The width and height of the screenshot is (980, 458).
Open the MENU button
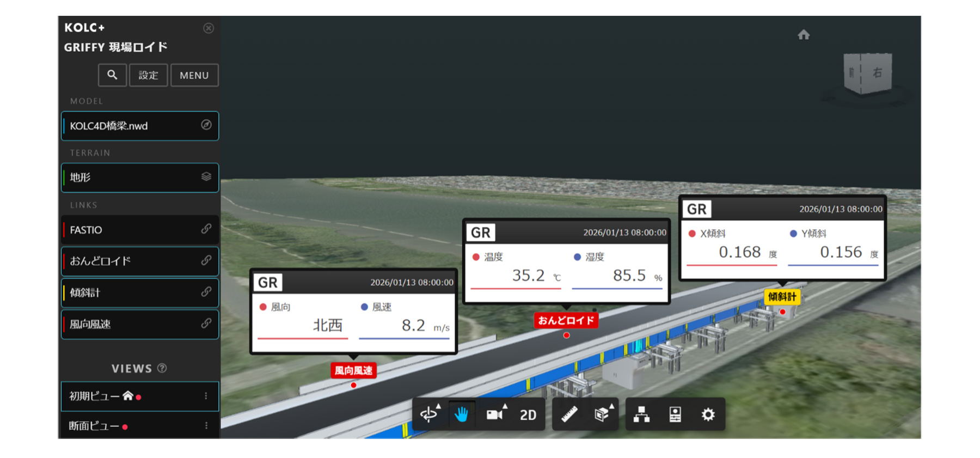pos(194,75)
